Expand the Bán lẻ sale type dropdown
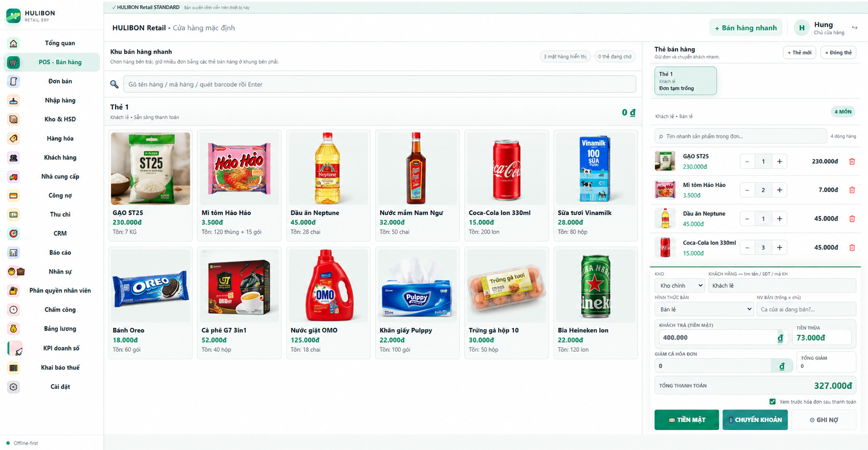 click(704, 309)
